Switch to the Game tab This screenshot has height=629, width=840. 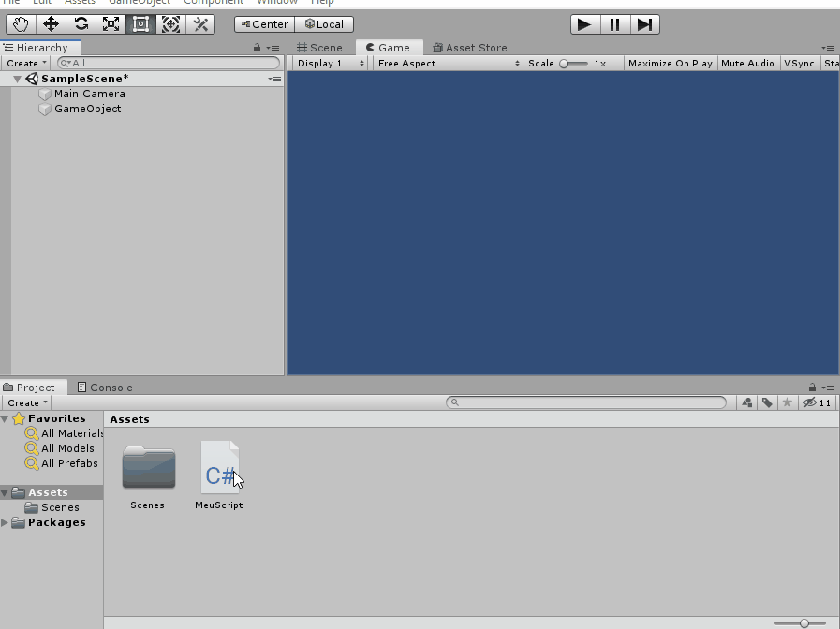pos(389,48)
